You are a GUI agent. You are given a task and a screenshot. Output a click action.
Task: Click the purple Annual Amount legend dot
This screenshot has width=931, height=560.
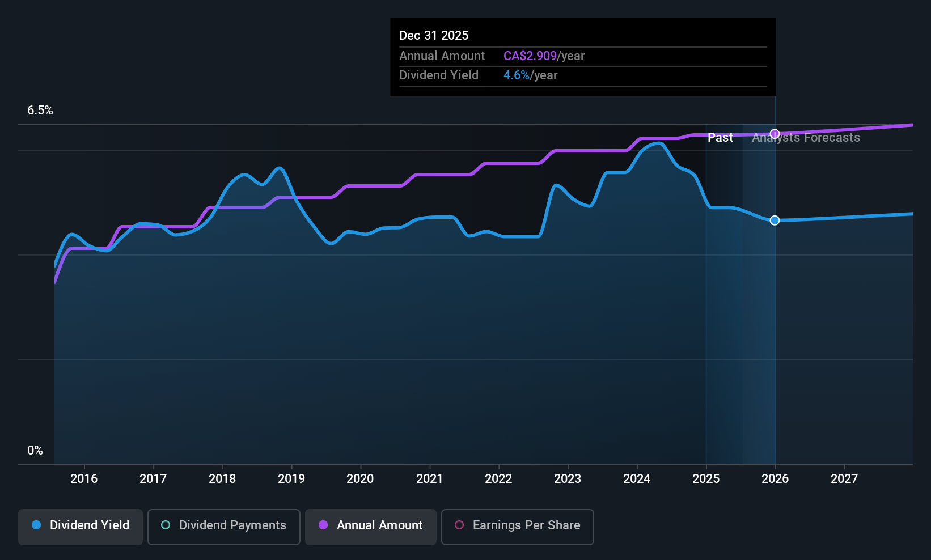pyautogui.click(x=323, y=525)
